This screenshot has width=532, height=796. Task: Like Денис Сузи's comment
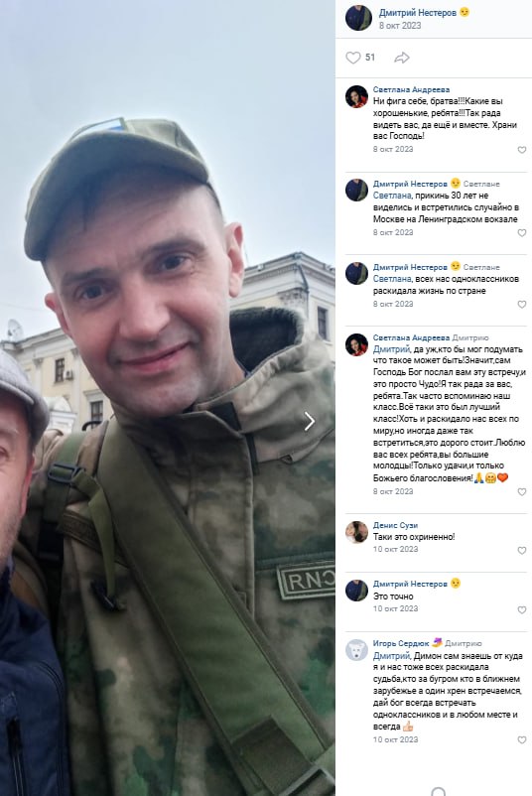522,550
